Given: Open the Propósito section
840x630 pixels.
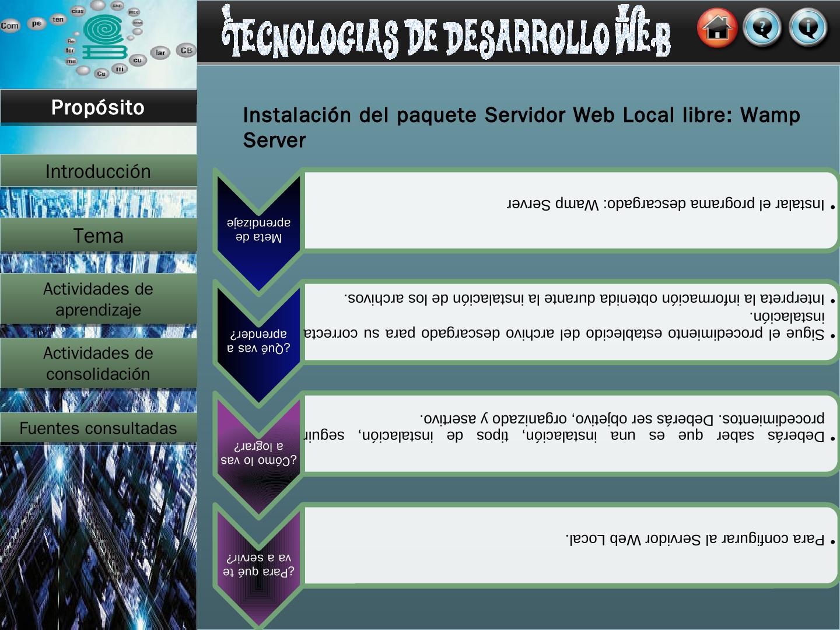Looking at the screenshot, I should [98, 107].
